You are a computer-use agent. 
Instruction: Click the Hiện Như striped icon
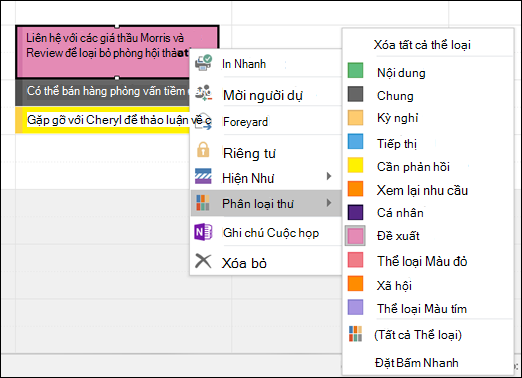tap(203, 176)
